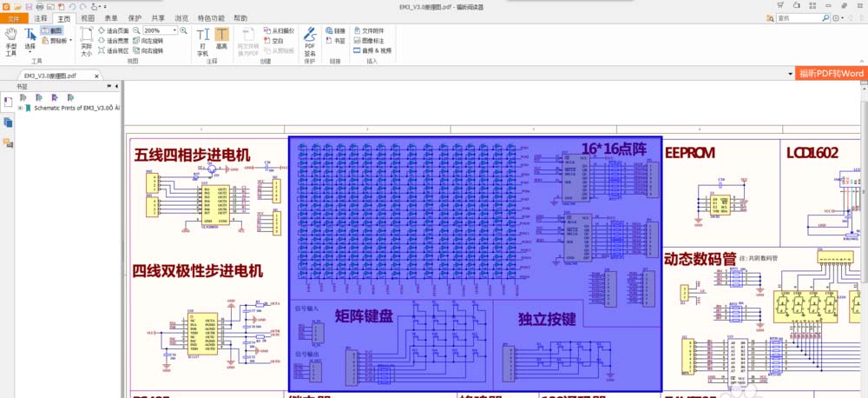Rotate view left (向左旋转)
Viewport: 868px width, 398px height.
[147, 40]
